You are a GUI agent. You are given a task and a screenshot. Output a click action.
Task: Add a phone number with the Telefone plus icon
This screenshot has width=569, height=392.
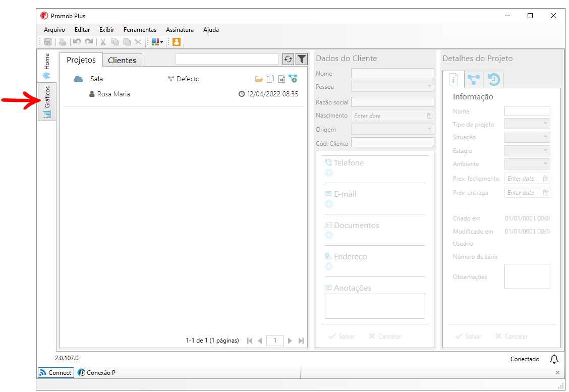point(329,173)
